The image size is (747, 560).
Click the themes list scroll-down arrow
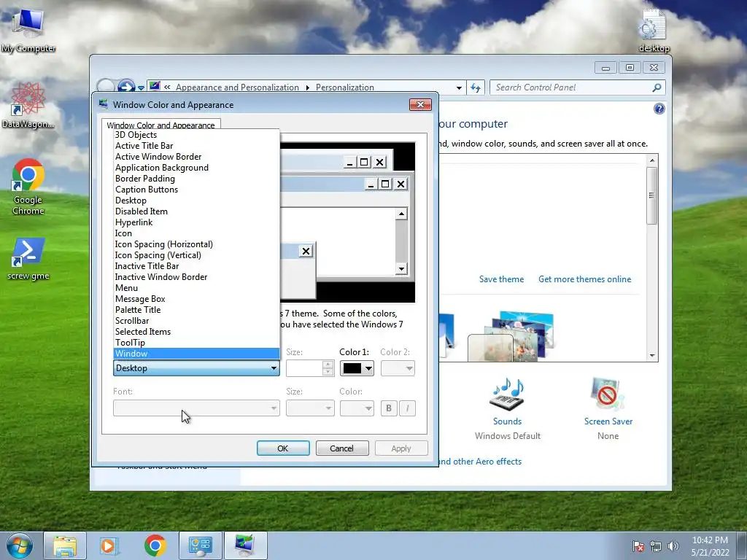point(652,356)
